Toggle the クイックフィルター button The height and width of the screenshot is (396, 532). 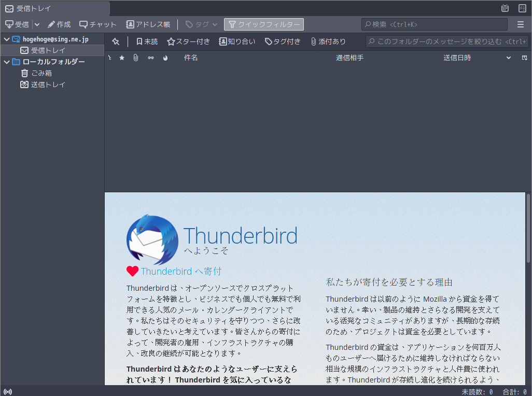coord(264,24)
